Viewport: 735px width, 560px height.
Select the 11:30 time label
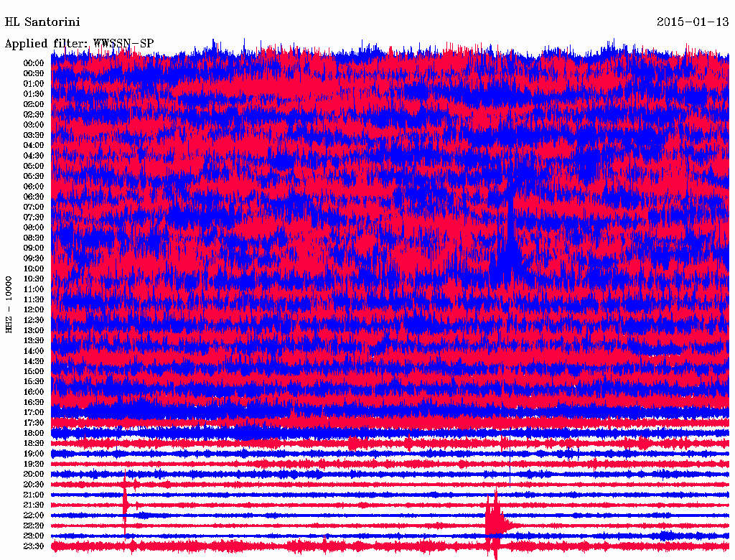click(x=34, y=299)
